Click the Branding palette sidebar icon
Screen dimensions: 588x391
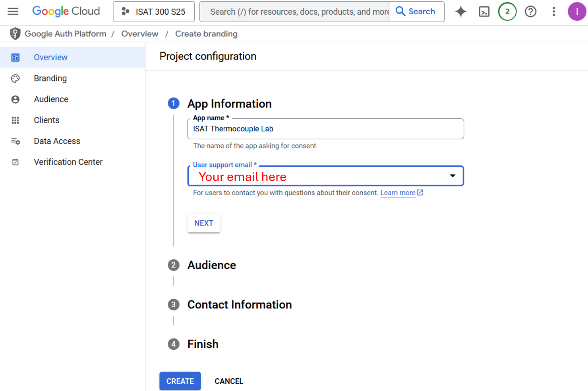[15, 79]
